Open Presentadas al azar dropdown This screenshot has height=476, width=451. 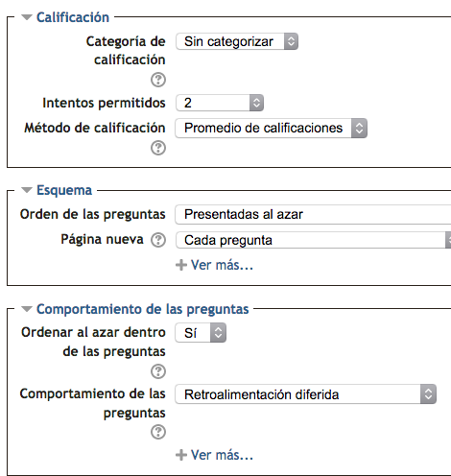pyautogui.click(x=313, y=214)
